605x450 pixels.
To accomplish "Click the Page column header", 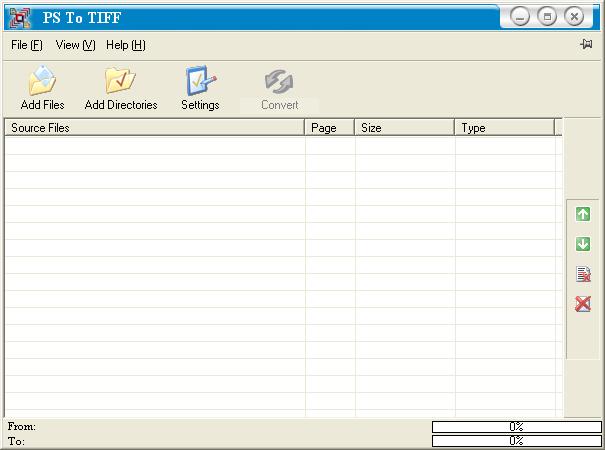I will (330, 128).
